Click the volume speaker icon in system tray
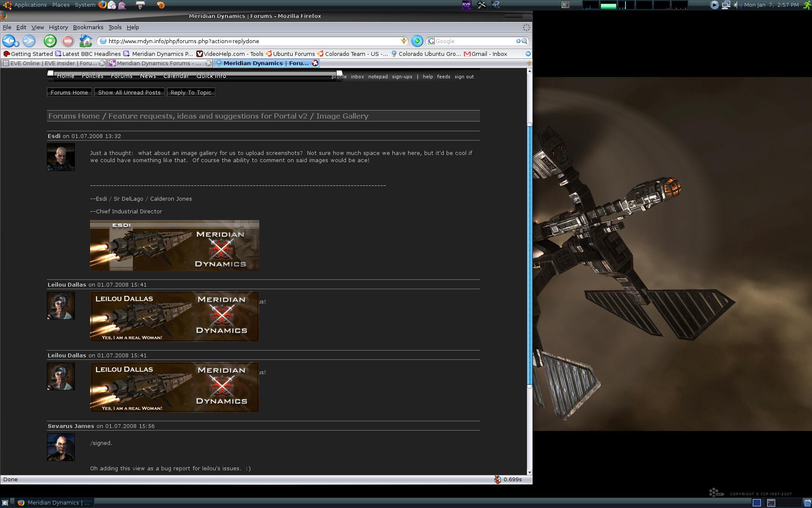This screenshot has width=812, height=508. click(737, 5)
